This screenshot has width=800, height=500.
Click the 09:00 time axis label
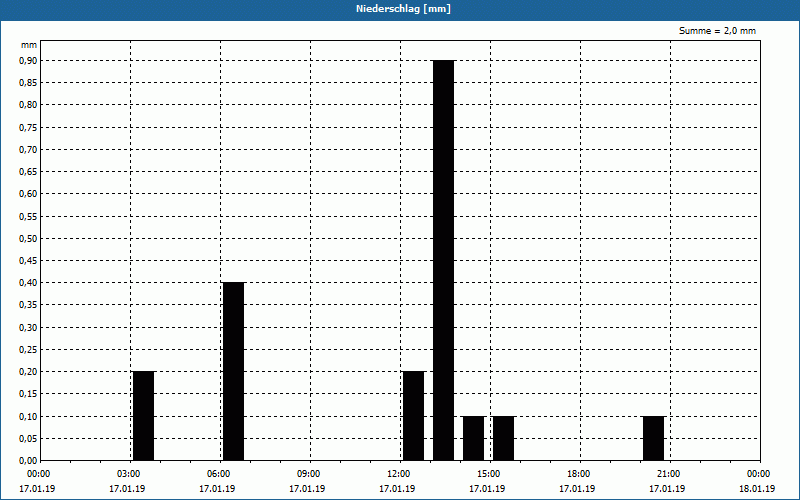click(x=307, y=474)
